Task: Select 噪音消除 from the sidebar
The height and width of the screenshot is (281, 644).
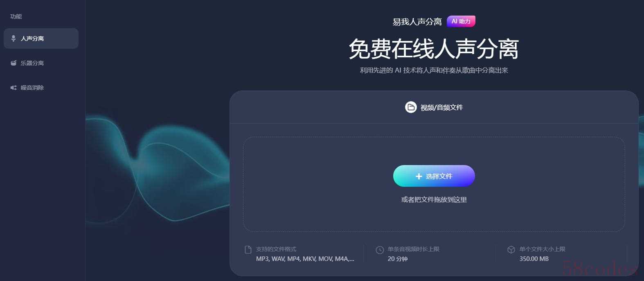Action: tap(41, 88)
